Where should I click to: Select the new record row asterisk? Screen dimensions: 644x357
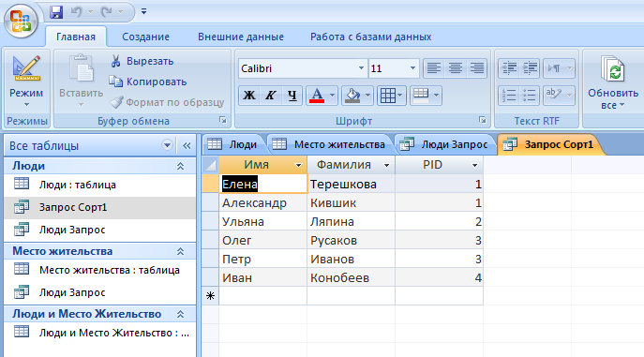[x=210, y=296]
